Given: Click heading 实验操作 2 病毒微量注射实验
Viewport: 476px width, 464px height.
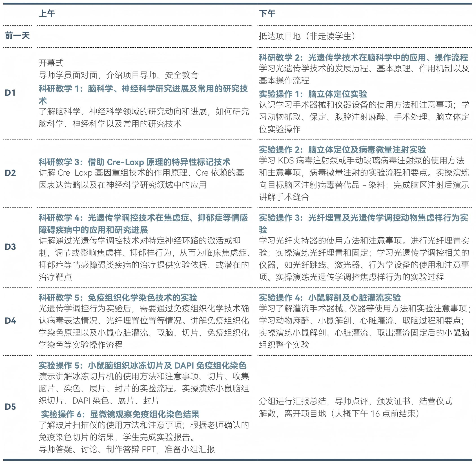Looking at the screenshot, I should tap(342, 150).
